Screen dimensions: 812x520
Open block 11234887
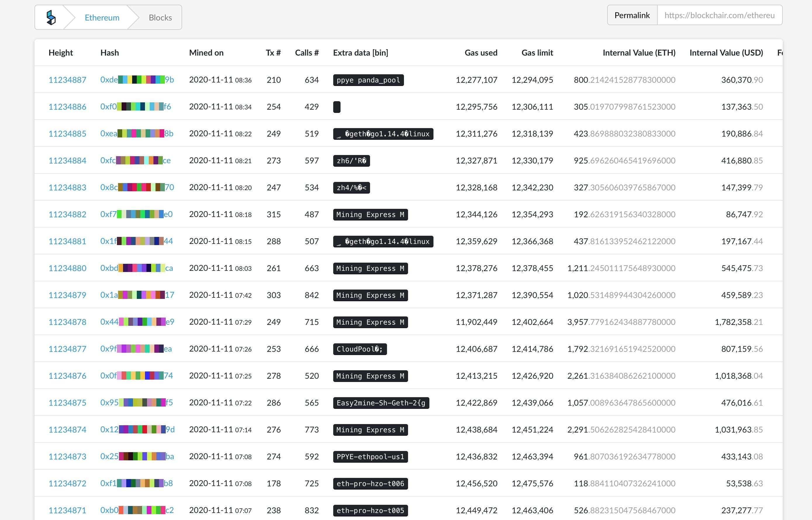point(68,80)
